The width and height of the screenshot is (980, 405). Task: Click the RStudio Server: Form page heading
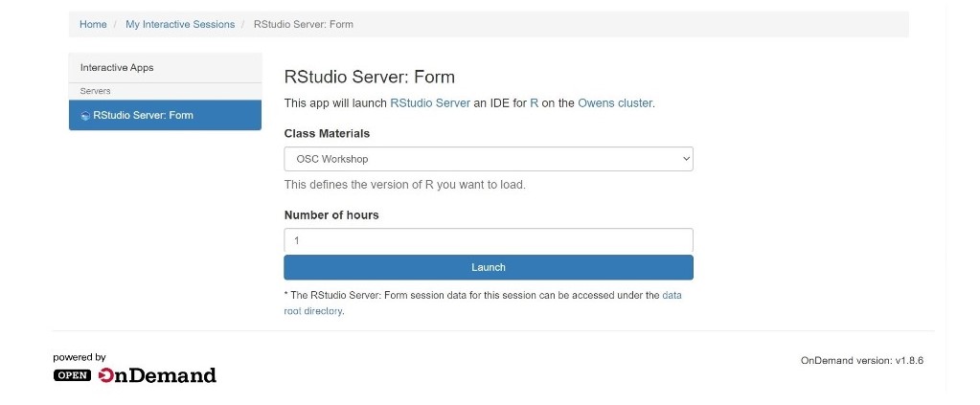[x=370, y=77]
